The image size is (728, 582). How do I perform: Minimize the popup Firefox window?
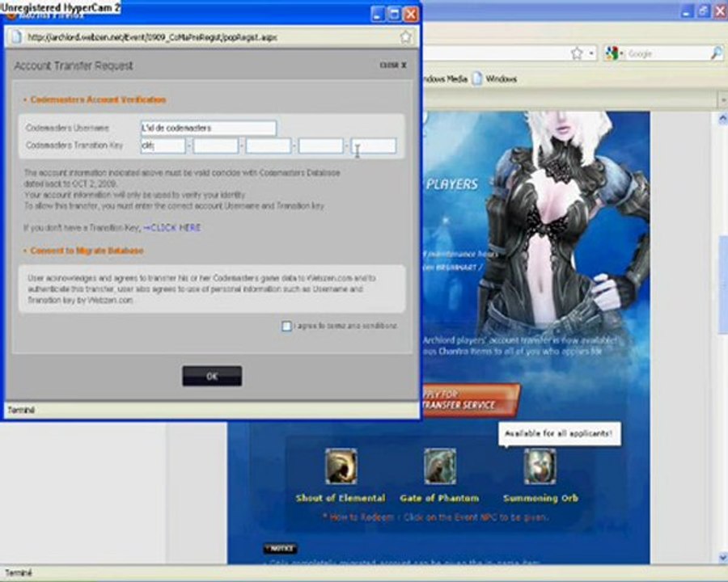coord(378,15)
